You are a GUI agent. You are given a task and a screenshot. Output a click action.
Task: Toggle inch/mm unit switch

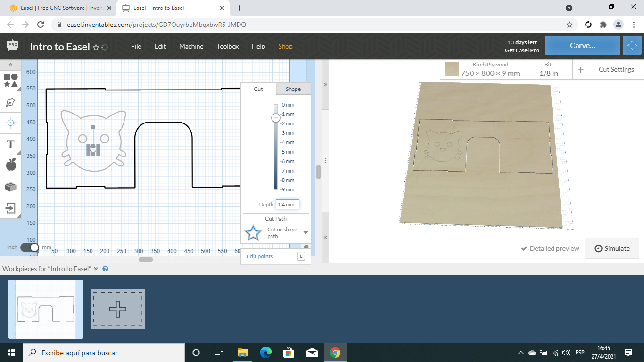click(30, 247)
